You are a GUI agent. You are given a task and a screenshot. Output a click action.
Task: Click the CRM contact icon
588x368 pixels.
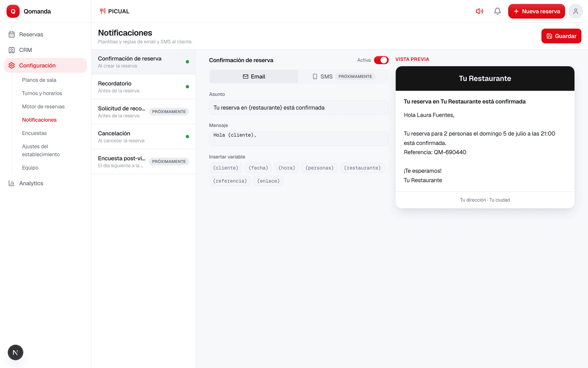(x=12, y=50)
